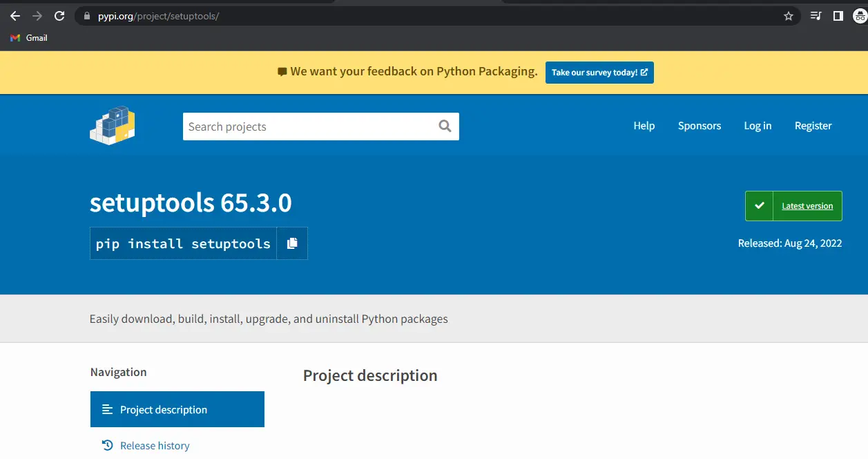Click the package summary description text
Image resolution: width=868 pixels, height=459 pixels.
coord(269,319)
